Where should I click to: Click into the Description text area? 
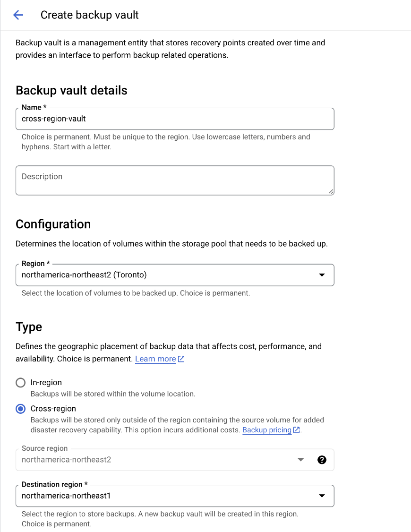pyautogui.click(x=175, y=180)
